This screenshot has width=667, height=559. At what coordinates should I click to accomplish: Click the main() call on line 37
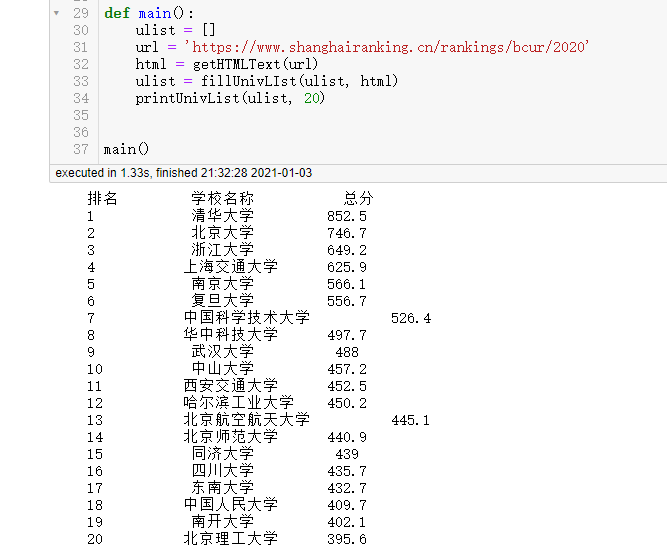coord(126,149)
